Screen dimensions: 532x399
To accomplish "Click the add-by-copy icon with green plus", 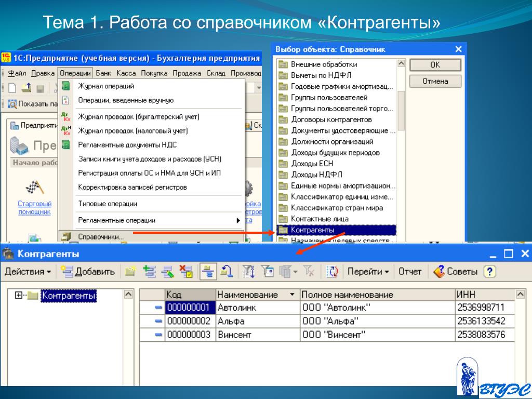I will [x=149, y=271].
